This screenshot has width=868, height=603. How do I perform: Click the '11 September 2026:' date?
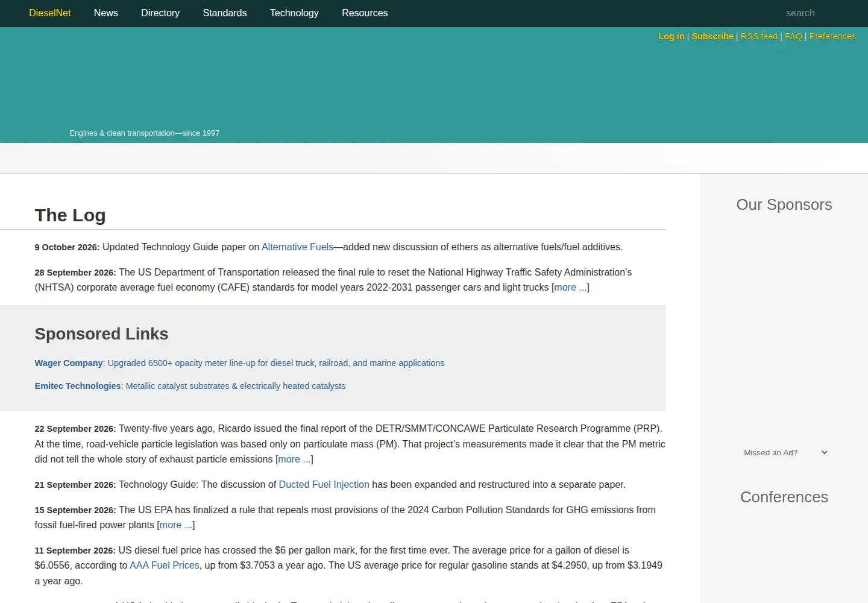[75, 551]
